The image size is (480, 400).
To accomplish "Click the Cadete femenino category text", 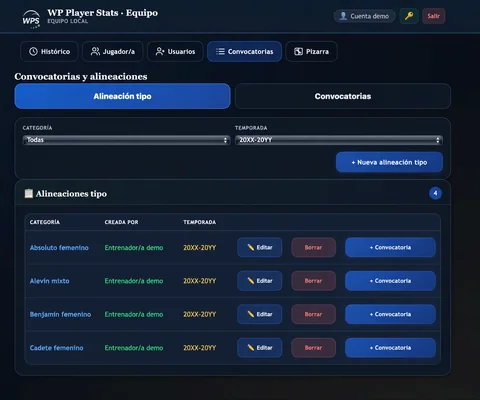I will tap(56, 348).
